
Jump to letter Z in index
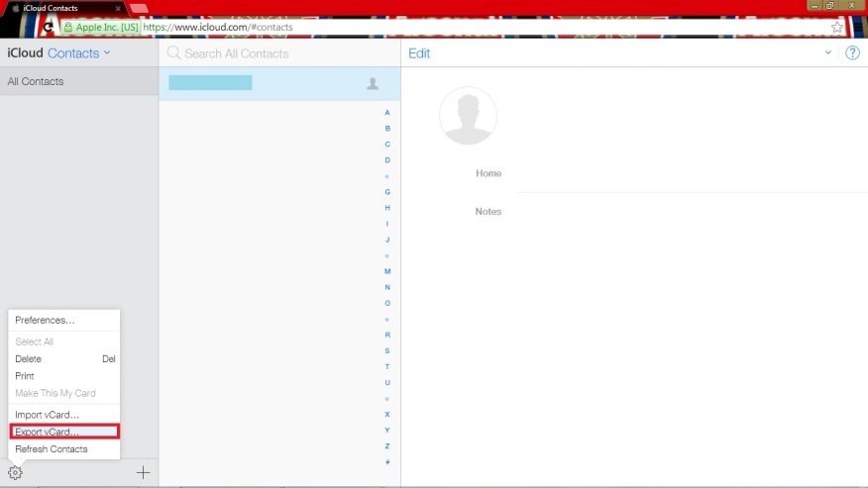click(387, 446)
